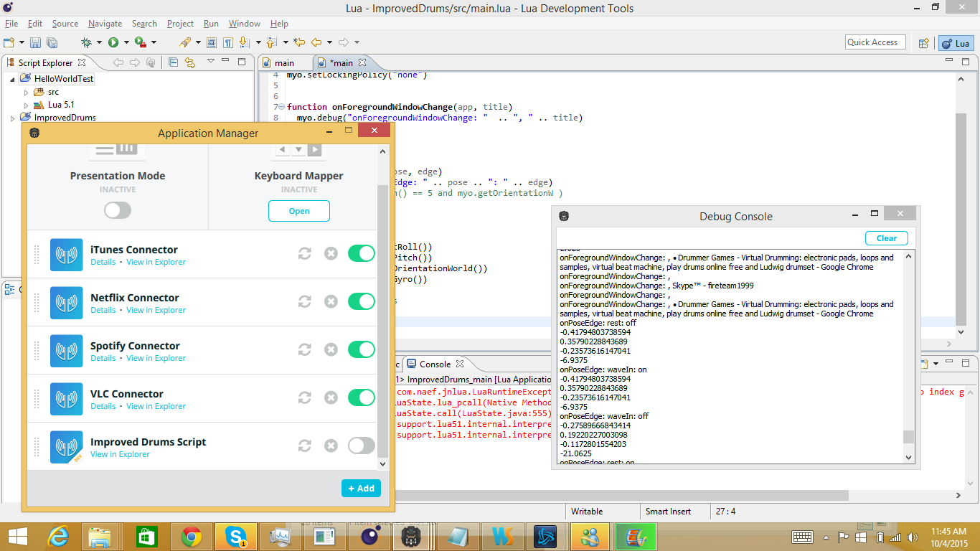Click the green Run button in the toolbar

click(x=113, y=43)
